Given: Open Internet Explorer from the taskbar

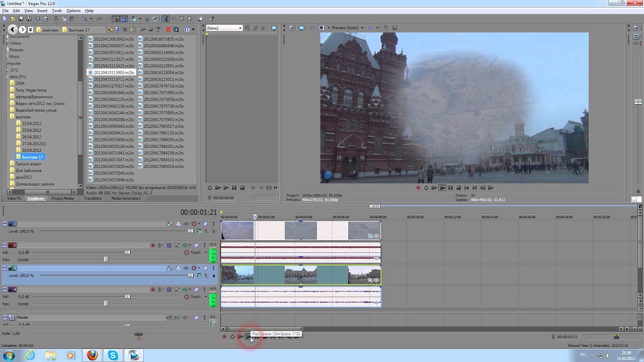Looking at the screenshot, I should [x=30, y=355].
